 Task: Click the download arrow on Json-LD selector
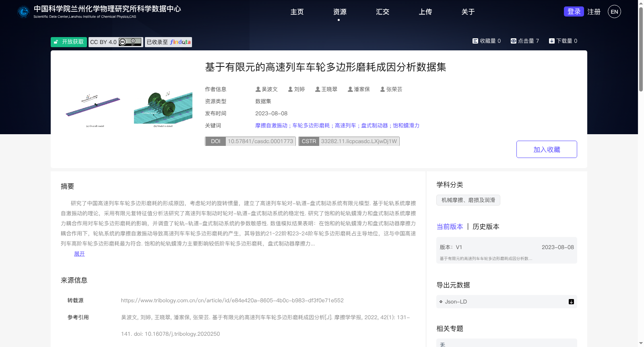571,301
